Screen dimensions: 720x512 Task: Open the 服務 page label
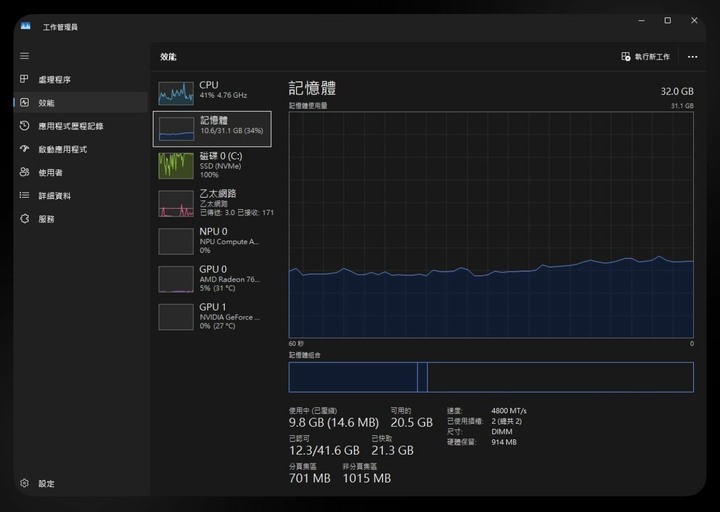point(46,219)
